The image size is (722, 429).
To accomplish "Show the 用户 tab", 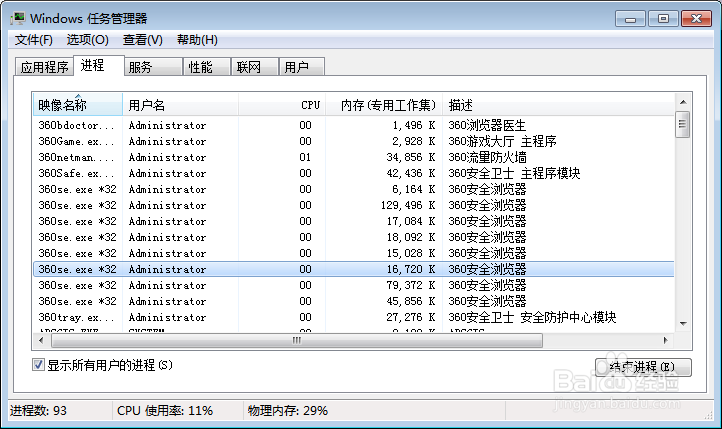I will 302,67.
